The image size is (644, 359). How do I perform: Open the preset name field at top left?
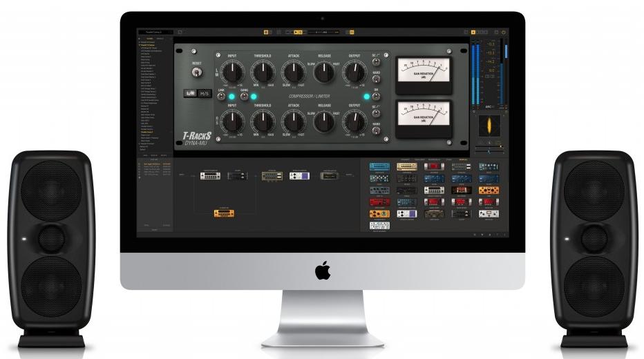tap(155, 32)
